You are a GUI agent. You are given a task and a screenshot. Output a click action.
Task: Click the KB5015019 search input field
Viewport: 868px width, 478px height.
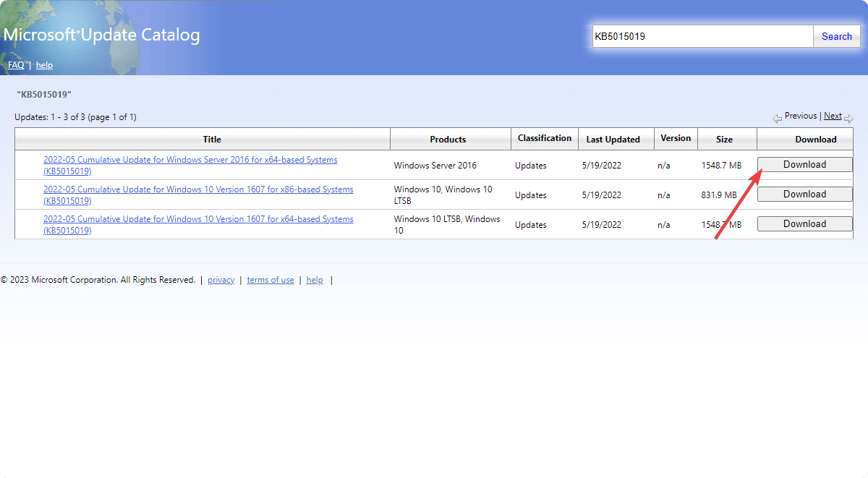(703, 36)
